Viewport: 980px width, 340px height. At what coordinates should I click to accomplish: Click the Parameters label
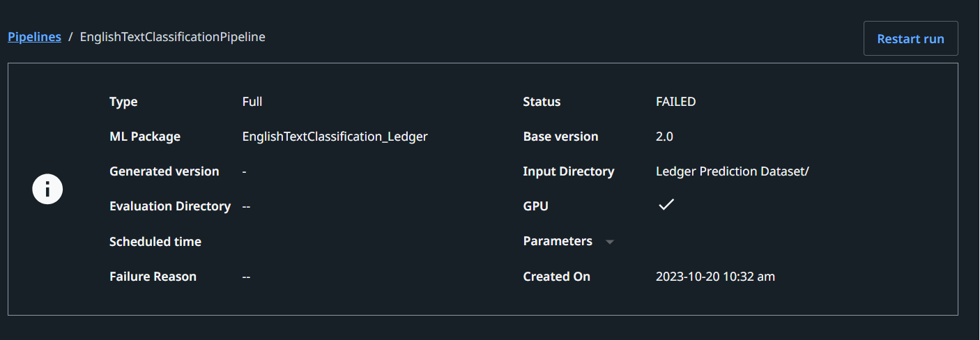pos(558,241)
